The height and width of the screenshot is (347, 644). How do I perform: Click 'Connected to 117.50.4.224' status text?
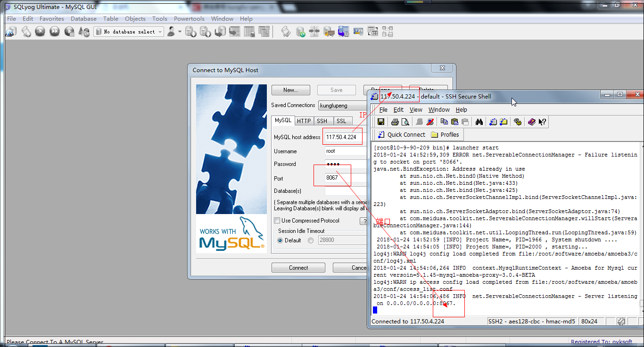408,322
